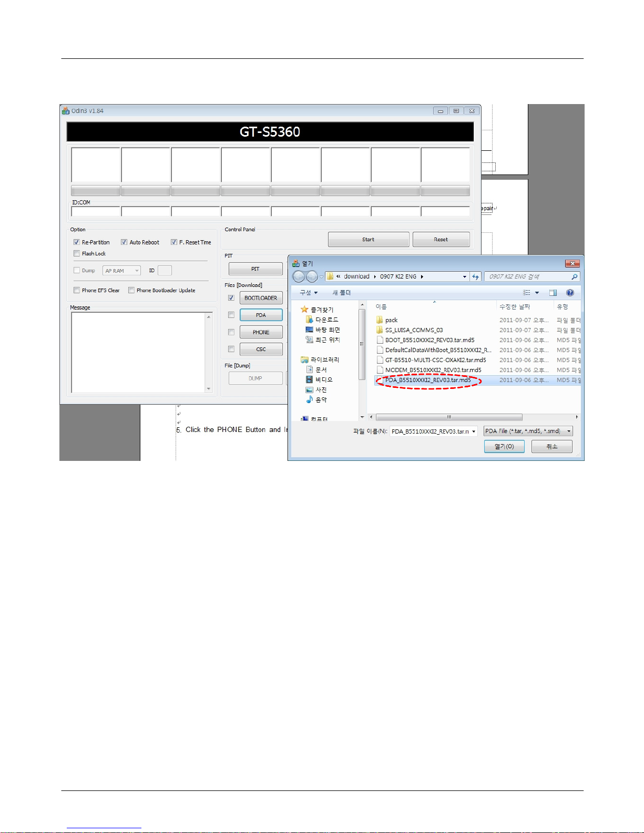Change view with the view-mode icon
Screen dimensions: 644x833
coord(526,293)
